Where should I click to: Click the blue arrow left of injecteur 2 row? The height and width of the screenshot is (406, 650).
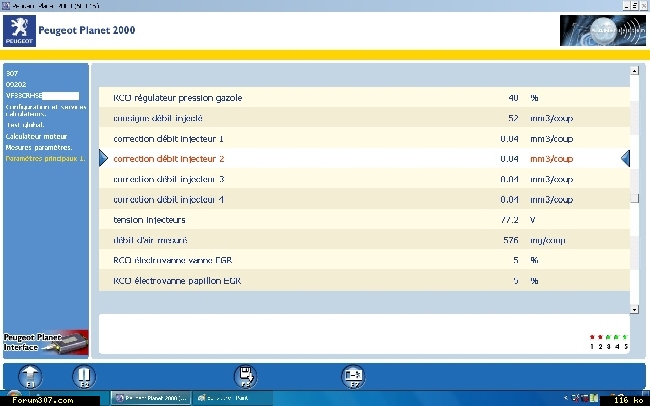[104, 158]
